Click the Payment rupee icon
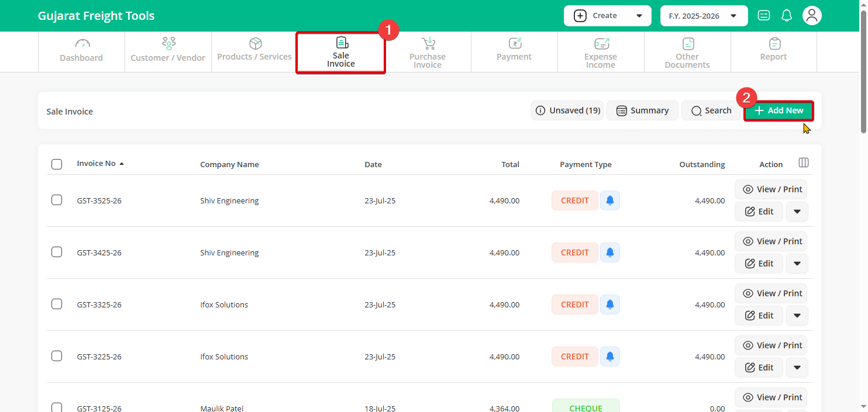This screenshot has height=412, width=868. click(x=515, y=43)
